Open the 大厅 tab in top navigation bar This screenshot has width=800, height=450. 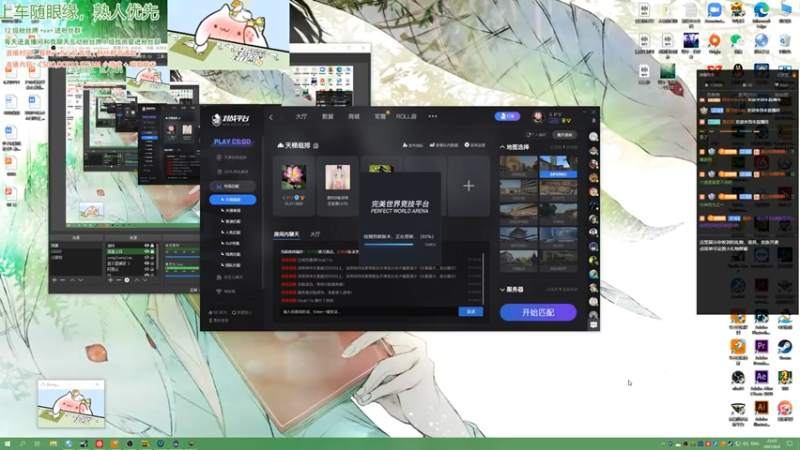301,117
